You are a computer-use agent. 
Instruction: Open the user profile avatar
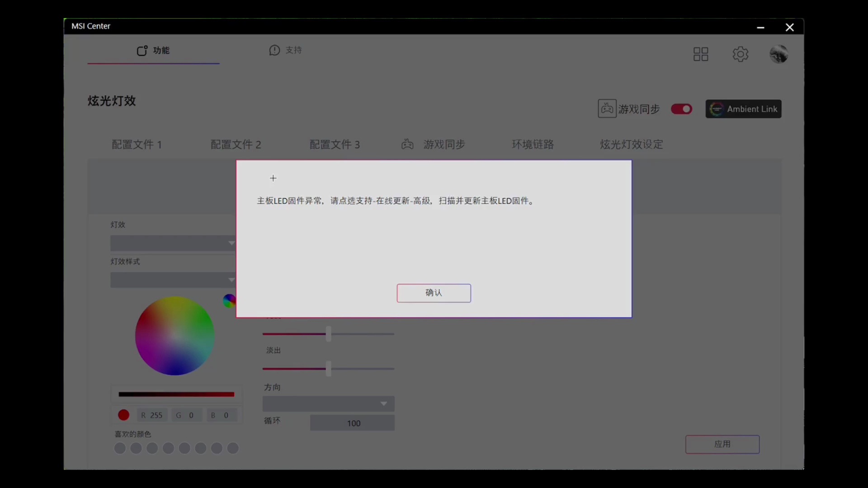click(778, 54)
